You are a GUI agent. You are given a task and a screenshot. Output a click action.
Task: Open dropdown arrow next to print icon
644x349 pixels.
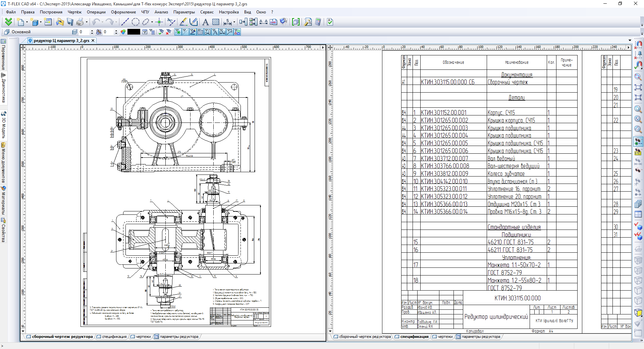[87, 22]
